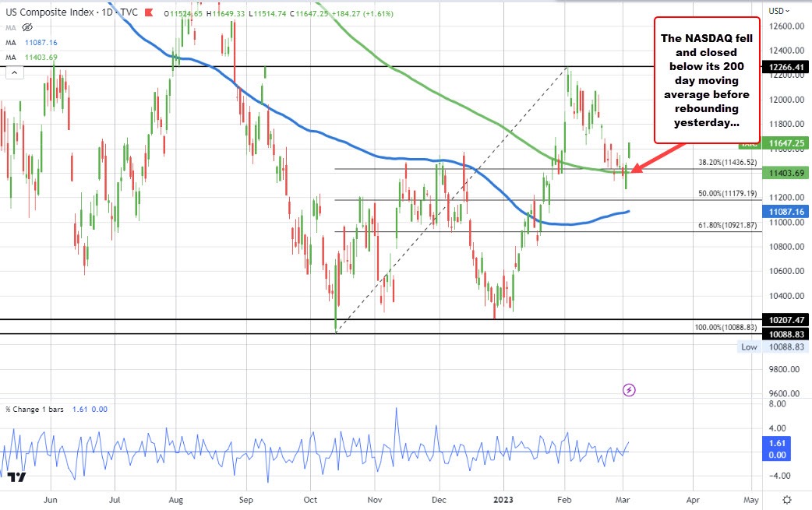Viewport: 812px width, 510px height.
Task: Click the Oct label on the time axis
Action: 310,500
